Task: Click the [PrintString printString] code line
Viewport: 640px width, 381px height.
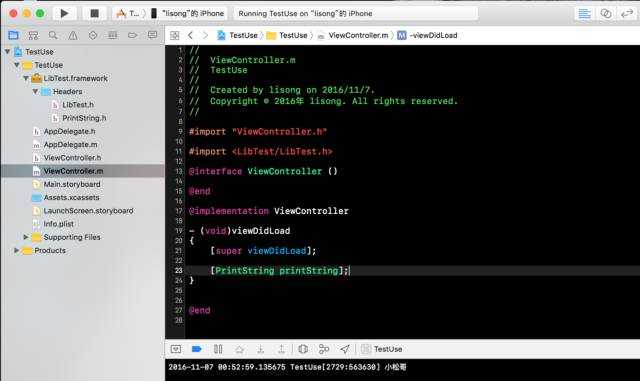Action: tap(280, 271)
